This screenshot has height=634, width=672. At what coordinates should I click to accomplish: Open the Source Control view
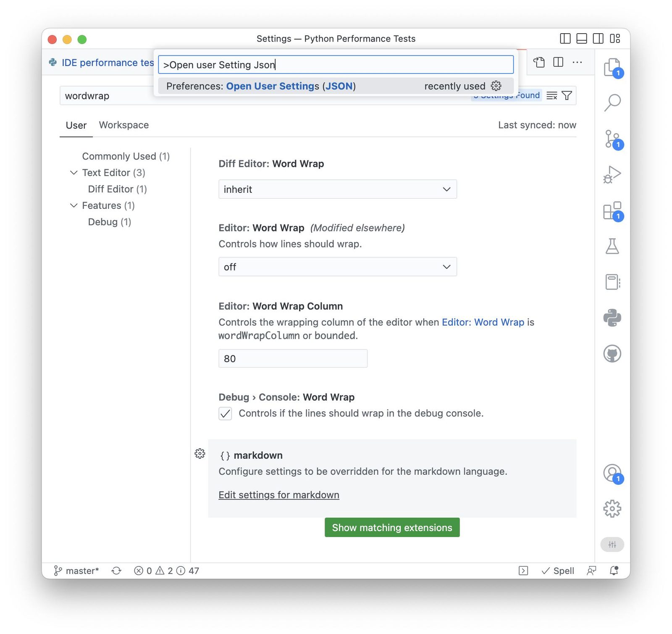coord(612,139)
